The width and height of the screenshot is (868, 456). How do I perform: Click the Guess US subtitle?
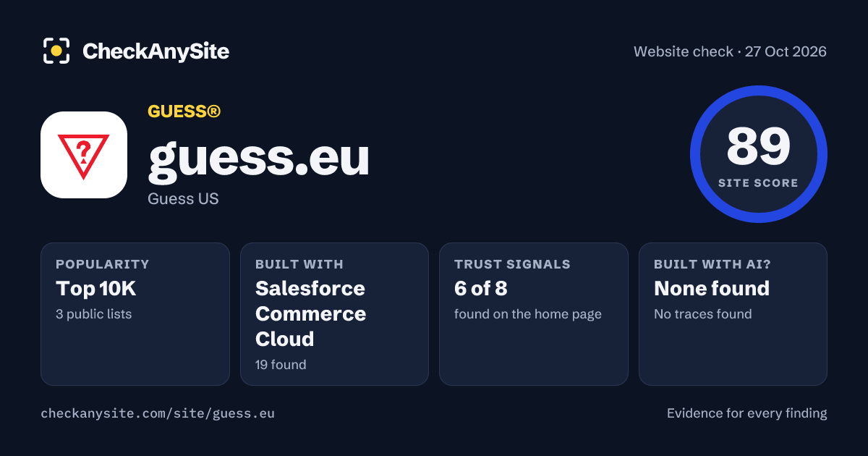[x=183, y=198]
